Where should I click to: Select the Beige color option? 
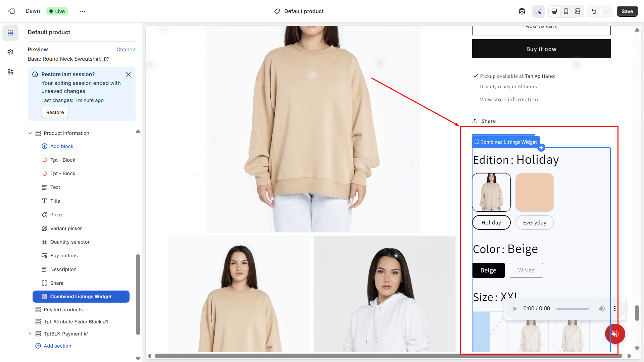[488, 270]
